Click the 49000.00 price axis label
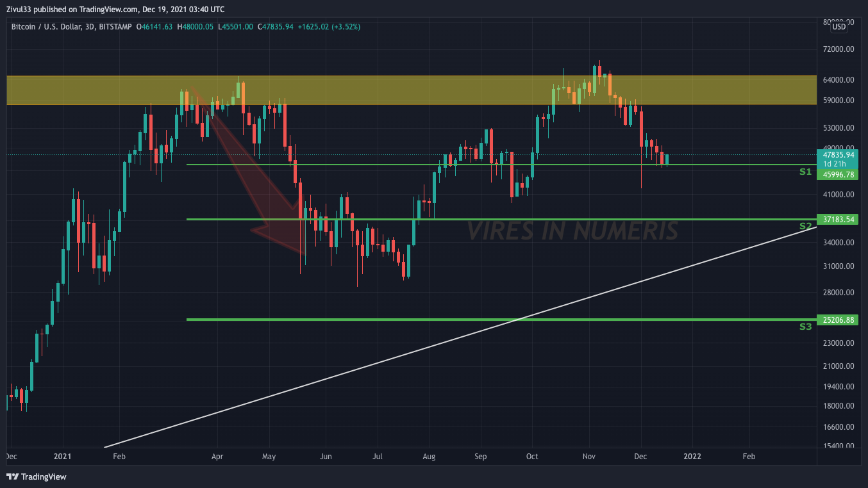 [839, 147]
